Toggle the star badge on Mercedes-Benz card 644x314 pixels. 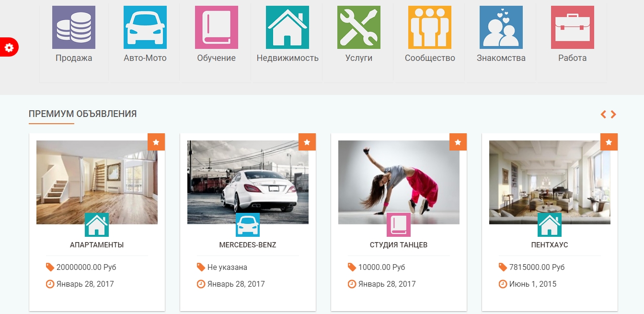[x=307, y=142]
